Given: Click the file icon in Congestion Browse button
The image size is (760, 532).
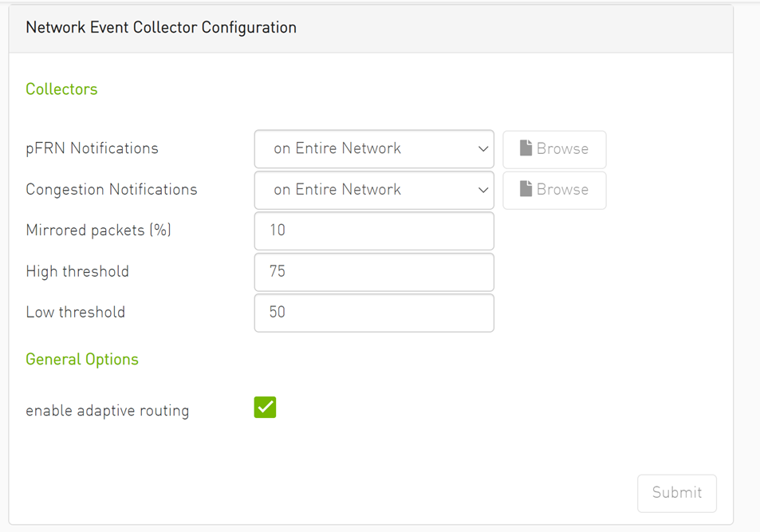Looking at the screenshot, I should point(526,190).
